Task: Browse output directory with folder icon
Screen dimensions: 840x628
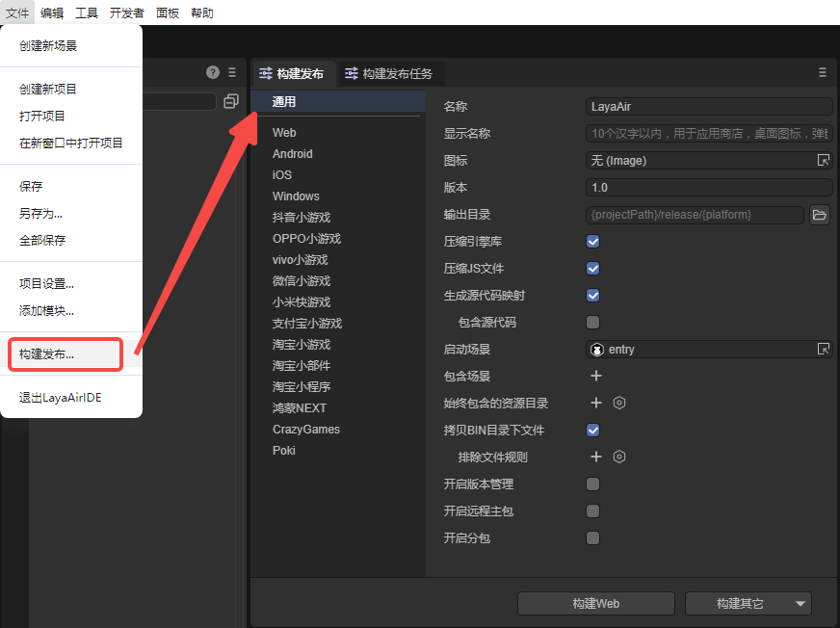Action: pos(820,215)
